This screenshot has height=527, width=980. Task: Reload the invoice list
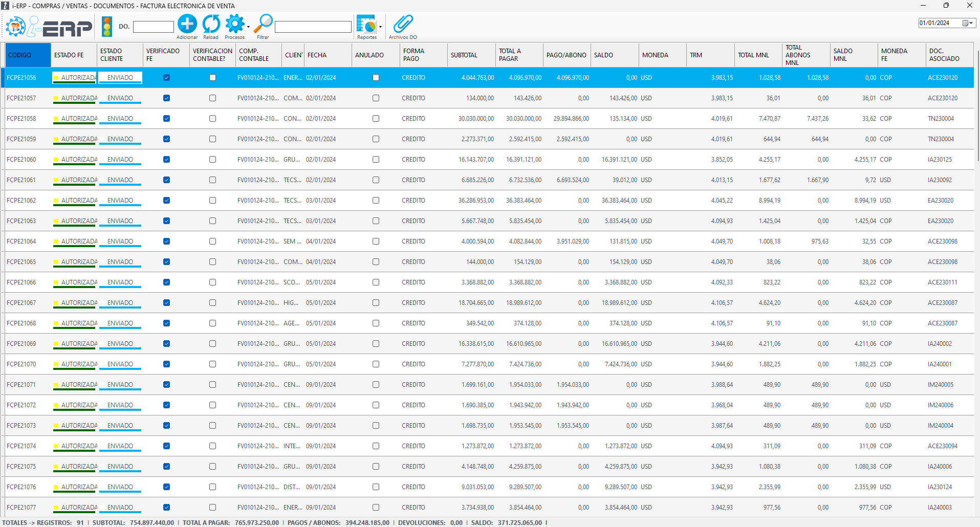[x=211, y=24]
